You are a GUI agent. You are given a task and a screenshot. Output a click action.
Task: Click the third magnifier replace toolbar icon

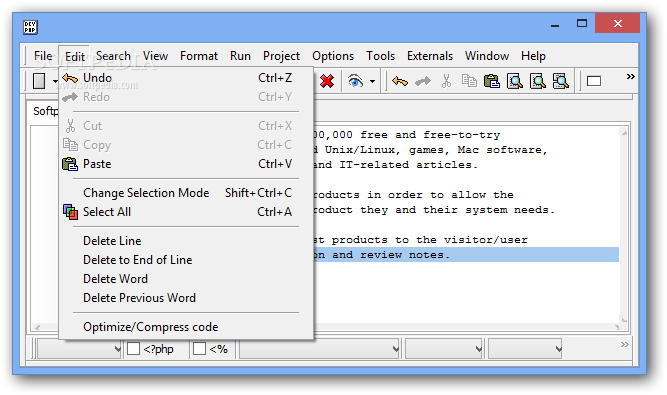(x=561, y=81)
